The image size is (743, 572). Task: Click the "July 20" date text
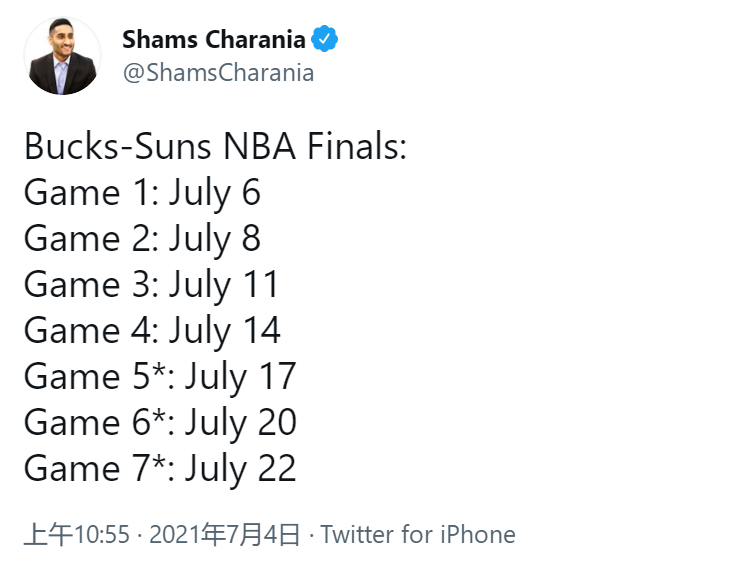tap(240, 423)
